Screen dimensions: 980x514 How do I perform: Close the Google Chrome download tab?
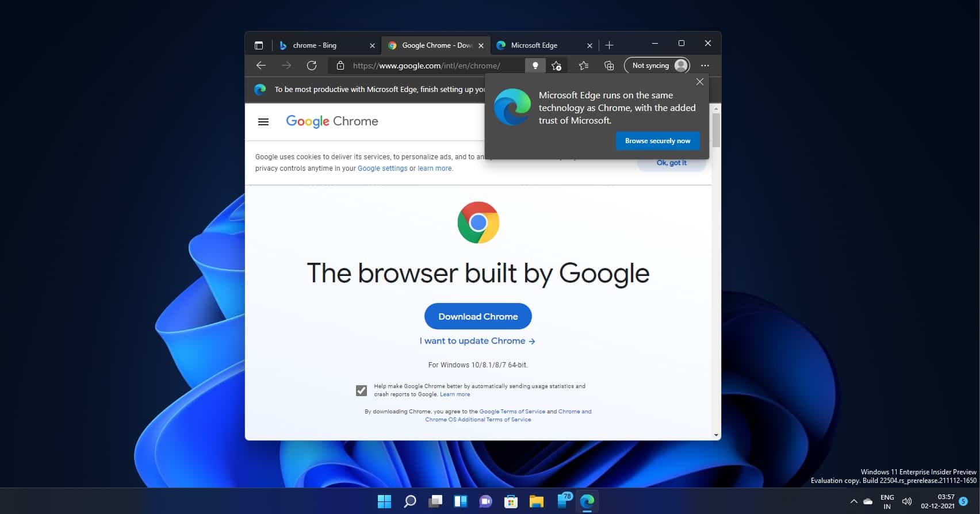[481, 45]
